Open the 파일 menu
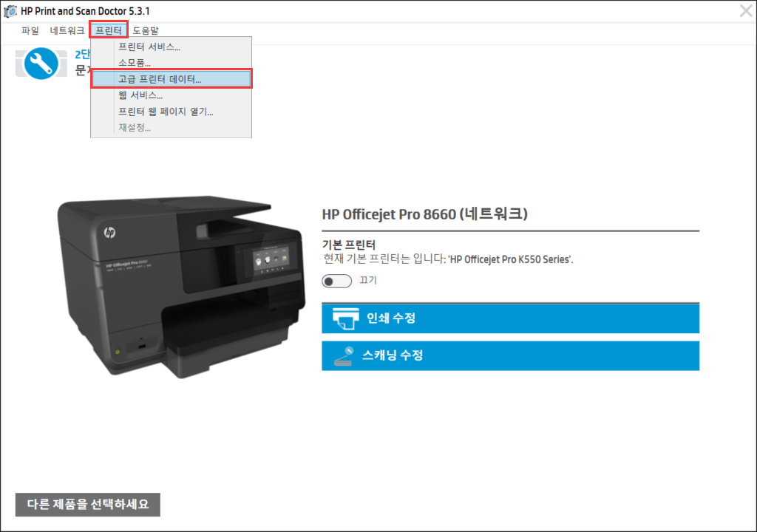This screenshot has height=532, width=757. click(x=30, y=30)
